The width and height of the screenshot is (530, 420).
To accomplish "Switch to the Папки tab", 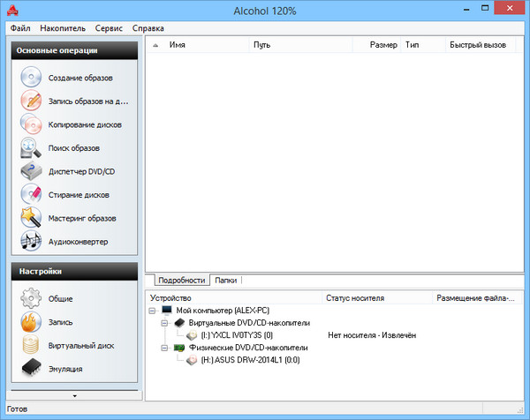I will (225, 281).
